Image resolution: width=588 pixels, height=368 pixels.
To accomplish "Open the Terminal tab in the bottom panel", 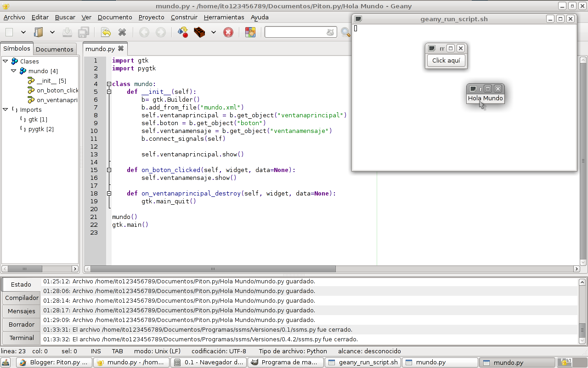I will 22,338.
